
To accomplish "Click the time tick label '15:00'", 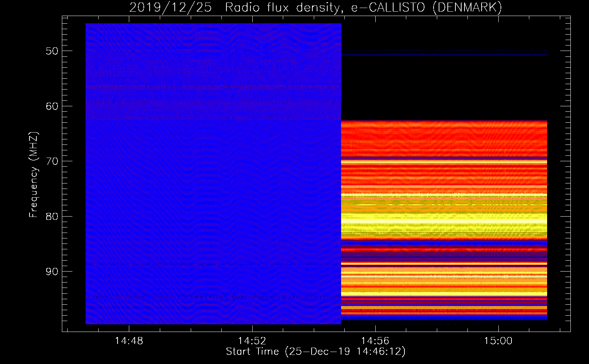I will point(498,341).
